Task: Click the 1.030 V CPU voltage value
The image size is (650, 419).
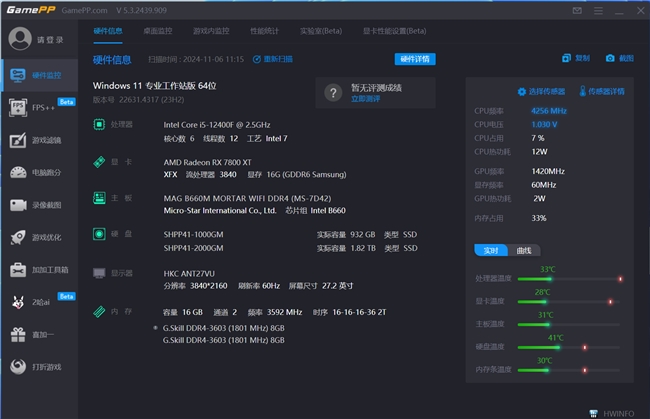Action: 544,124
